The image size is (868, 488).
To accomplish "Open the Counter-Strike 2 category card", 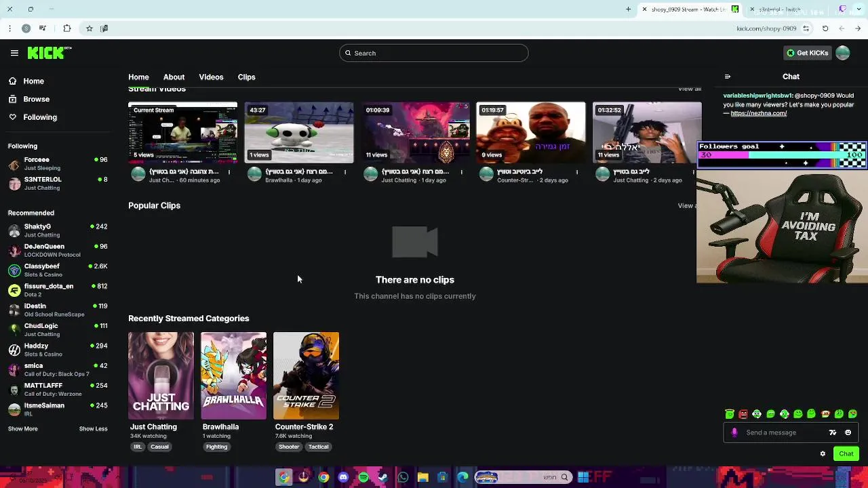I will coord(306,375).
